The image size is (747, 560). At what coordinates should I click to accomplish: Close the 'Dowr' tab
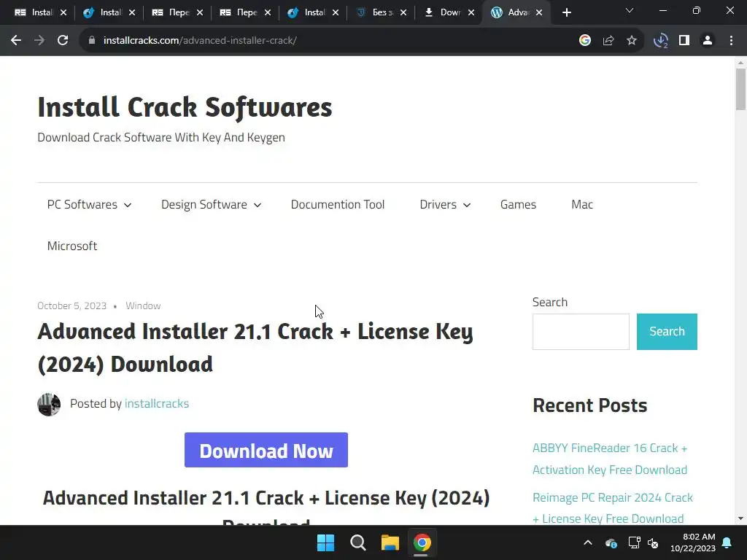tap(471, 13)
